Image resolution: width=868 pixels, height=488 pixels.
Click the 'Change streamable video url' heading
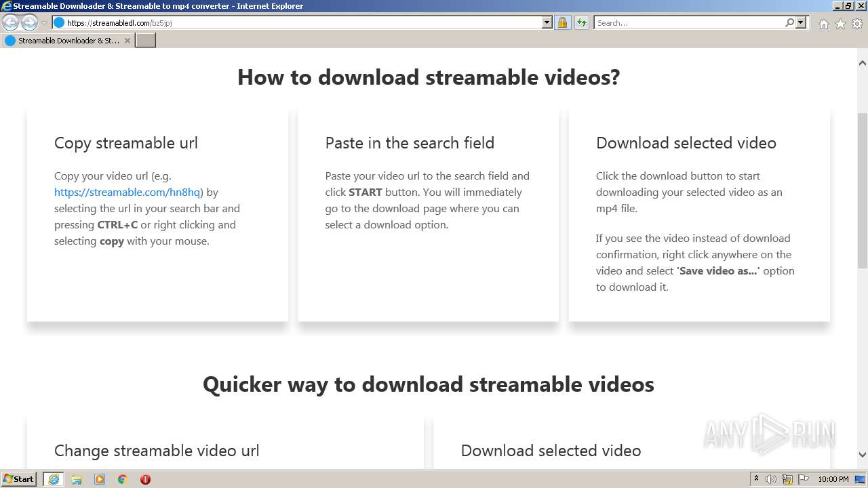157,451
